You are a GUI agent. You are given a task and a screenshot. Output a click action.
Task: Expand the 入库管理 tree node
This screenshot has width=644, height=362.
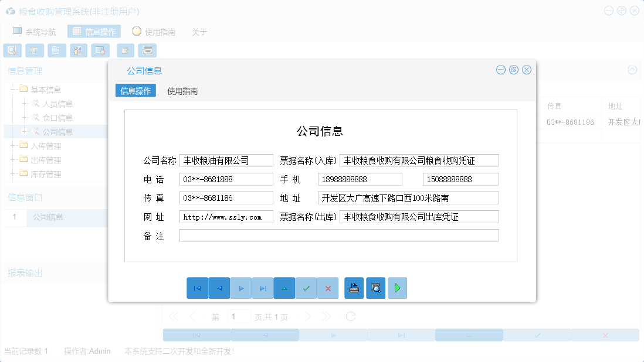click(12, 145)
